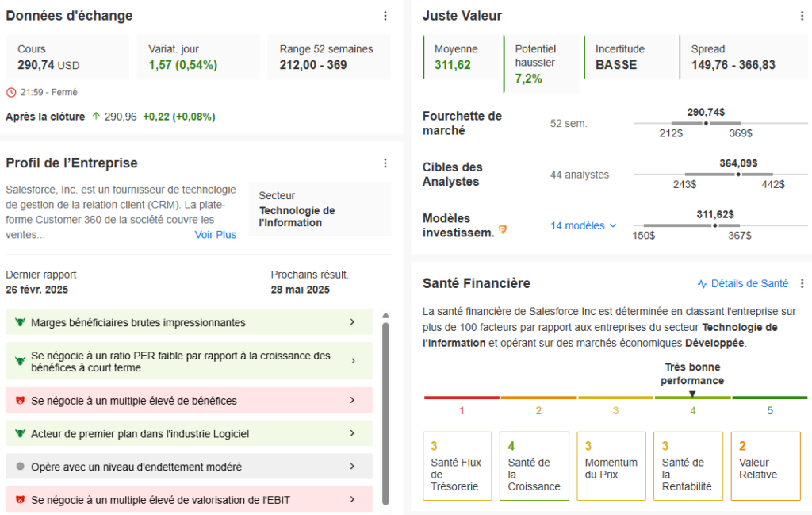Open Détails de Santé link
Image resolution: width=812 pixels, height=515 pixels.
click(x=742, y=283)
